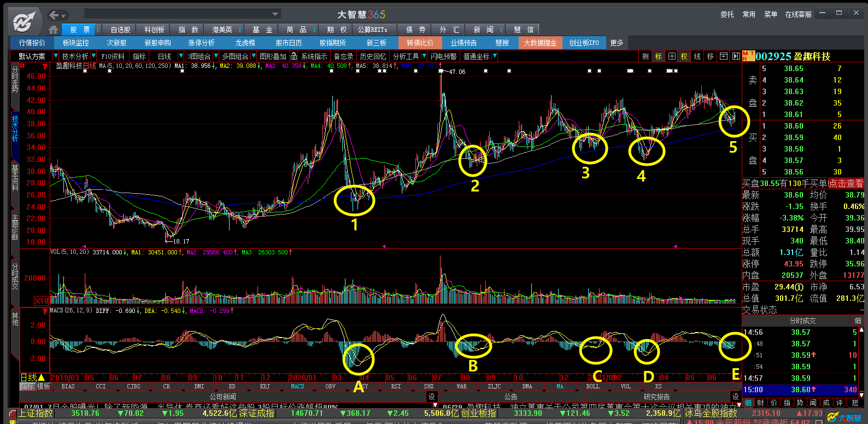The height and width of the screenshot is (424, 868).
Task: Click the X10 volume scale marker
Action: (42, 300)
